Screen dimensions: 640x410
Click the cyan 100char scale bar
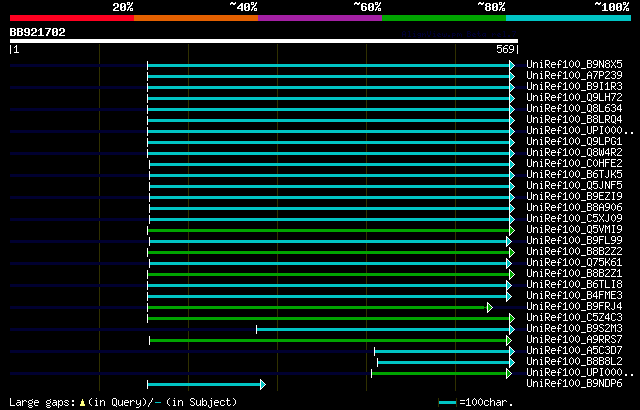point(447,403)
